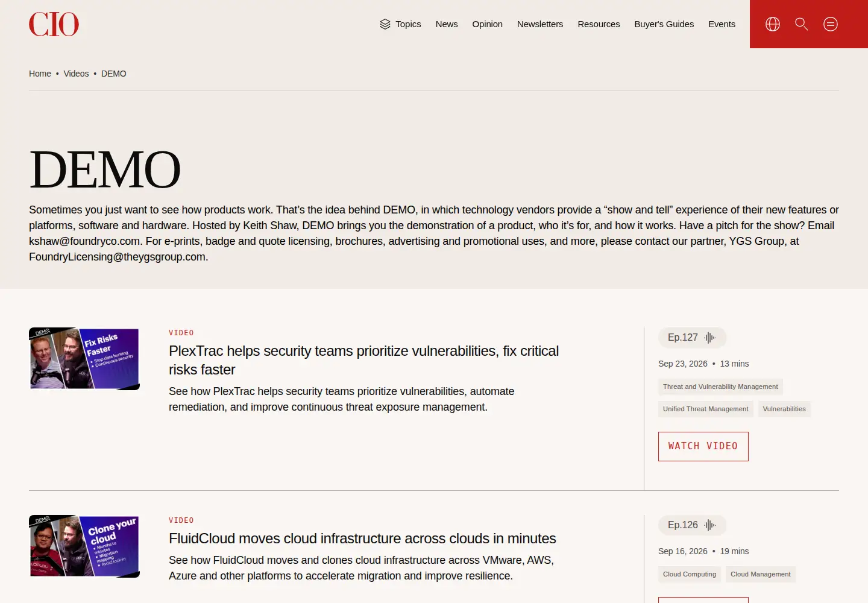
Task: Go to the Home breadcrumb
Action: [40, 74]
